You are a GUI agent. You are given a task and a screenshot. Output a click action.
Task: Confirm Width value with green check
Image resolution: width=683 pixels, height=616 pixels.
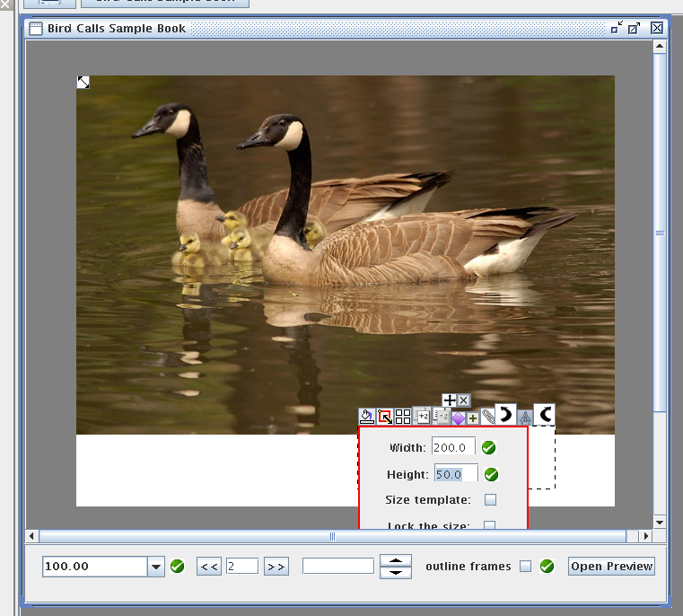(x=489, y=447)
